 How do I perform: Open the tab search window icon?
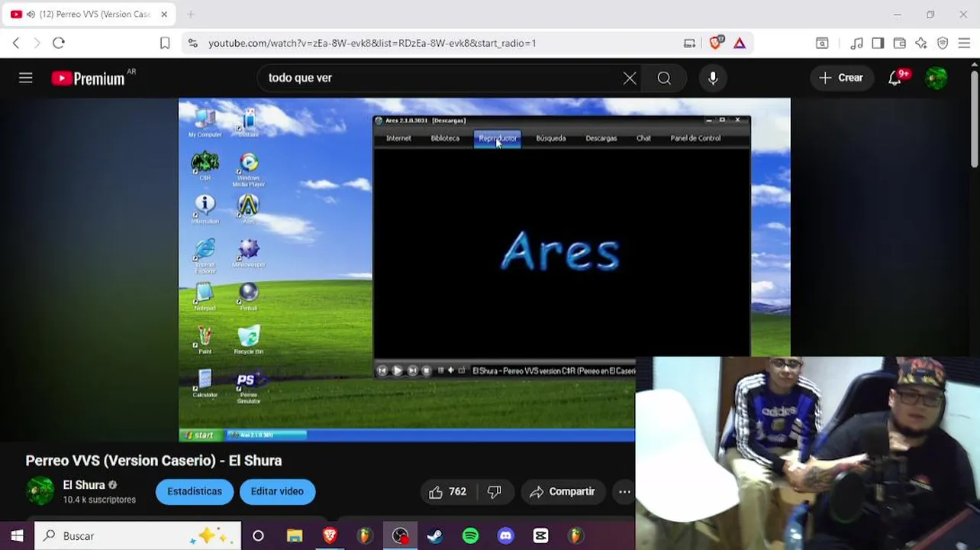(x=822, y=44)
